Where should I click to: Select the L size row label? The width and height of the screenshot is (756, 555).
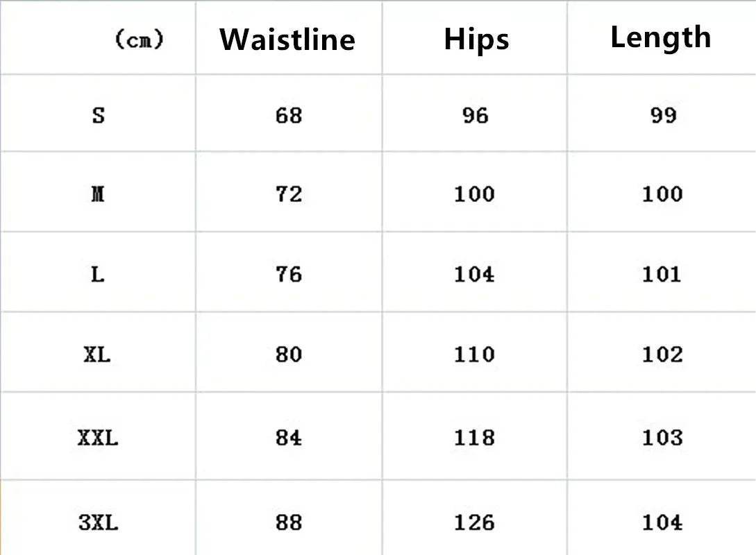(x=98, y=274)
